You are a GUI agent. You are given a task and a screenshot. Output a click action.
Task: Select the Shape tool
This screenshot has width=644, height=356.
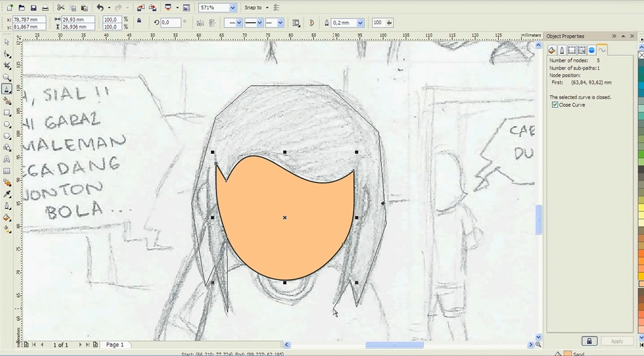[x=7, y=54]
